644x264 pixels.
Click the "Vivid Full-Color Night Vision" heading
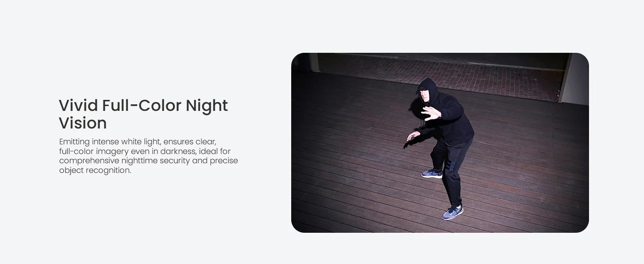coord(143,114)
